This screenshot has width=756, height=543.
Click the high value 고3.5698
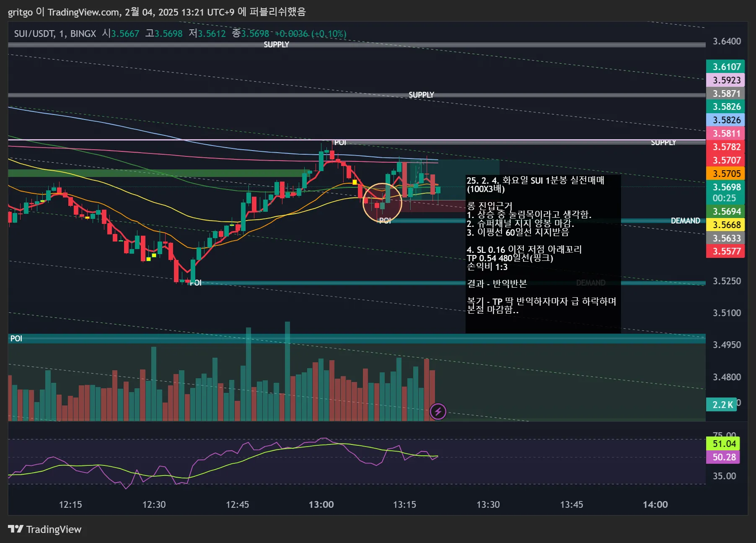(164, 34)
